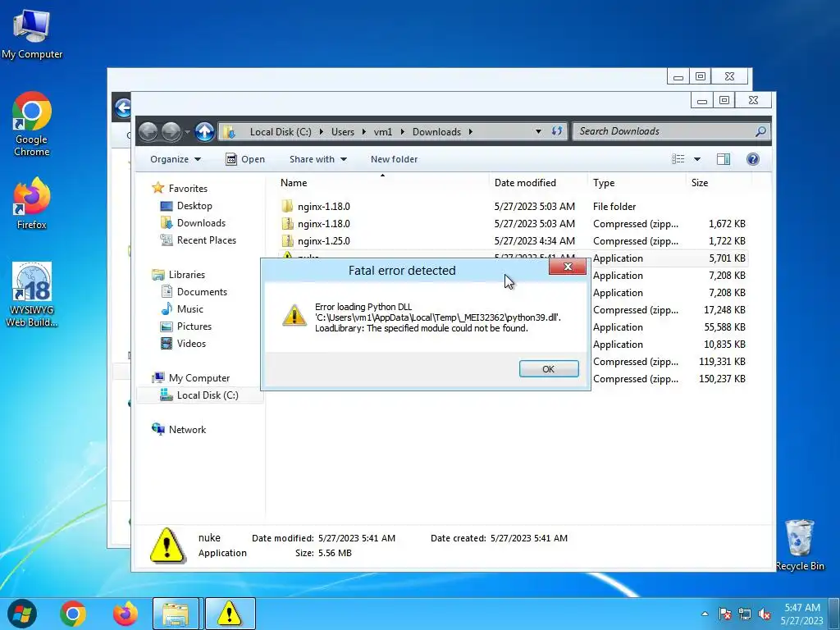The image size is (840, 630).
Task: Open the Share with menu
Action: (x=318, y=159)
